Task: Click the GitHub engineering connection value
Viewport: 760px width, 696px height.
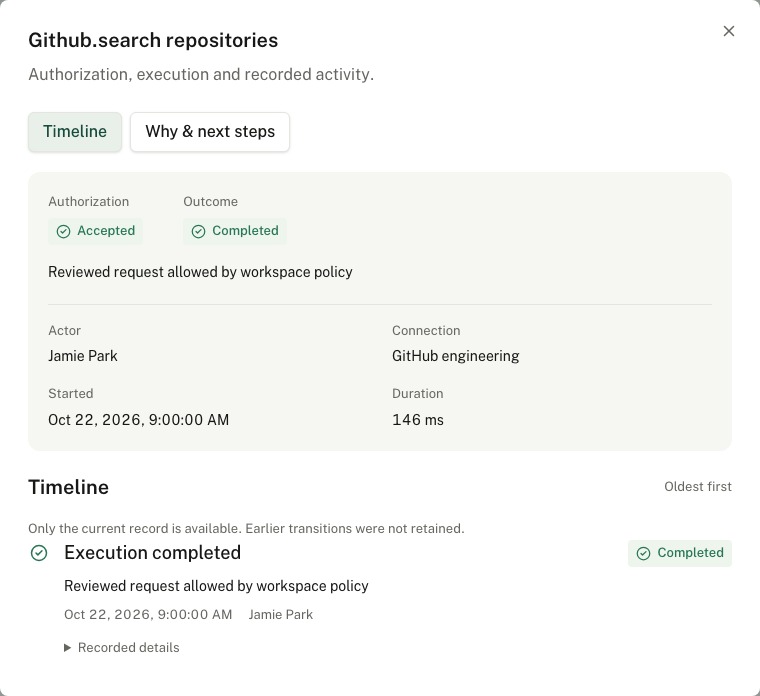Action: tap(456, 356)
